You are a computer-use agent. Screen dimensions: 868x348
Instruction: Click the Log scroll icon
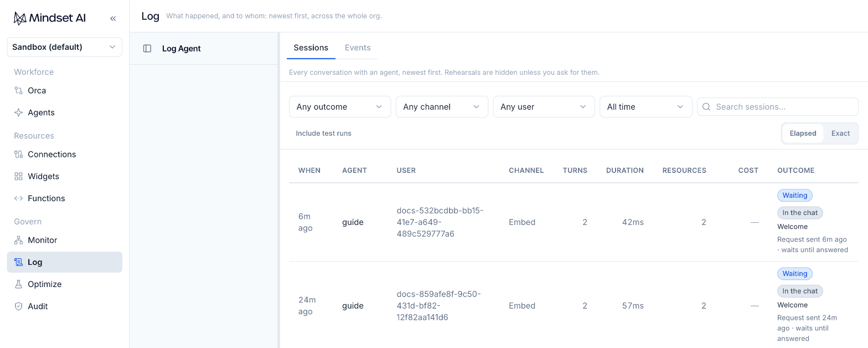(x=18, y=262)
